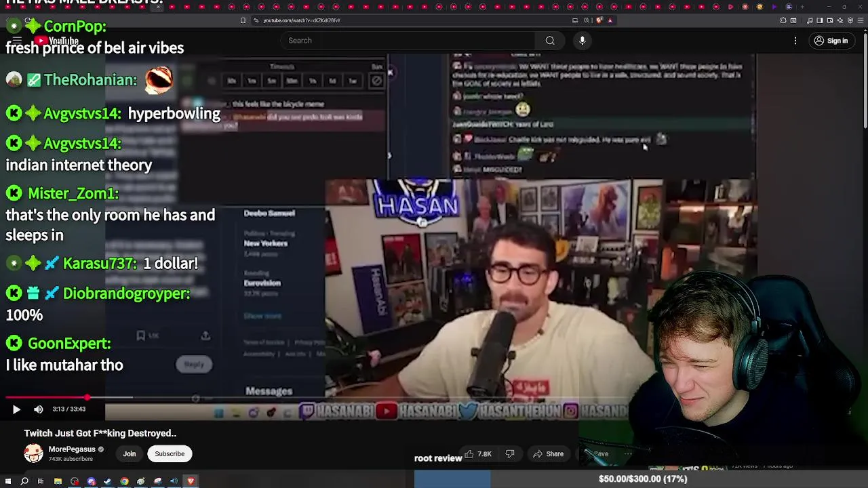Dislike the video with thumbs down

510,454
